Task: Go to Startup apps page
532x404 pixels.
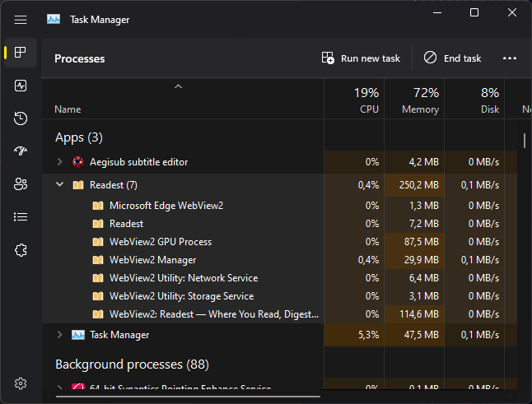Action: pos(21,151)
